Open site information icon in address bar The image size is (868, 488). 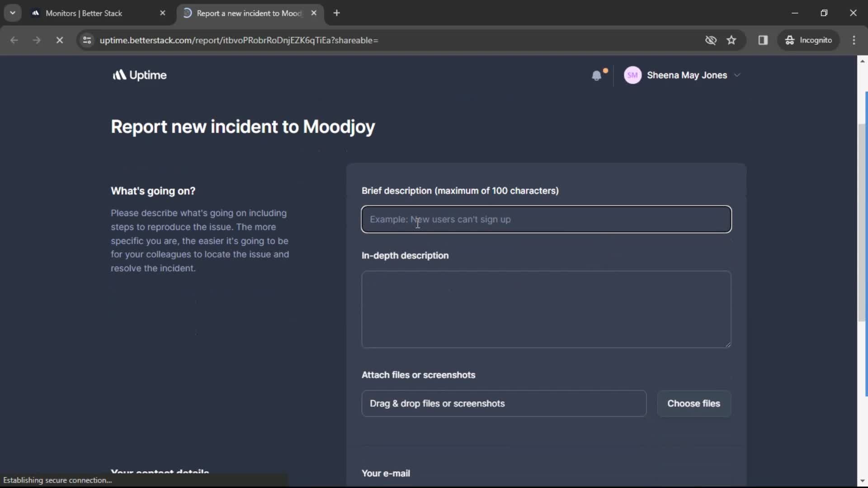[87, 40]
